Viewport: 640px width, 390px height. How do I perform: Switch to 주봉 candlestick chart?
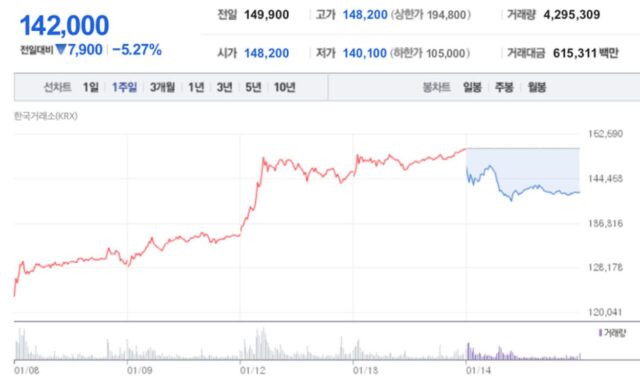[x=504, y=87]
